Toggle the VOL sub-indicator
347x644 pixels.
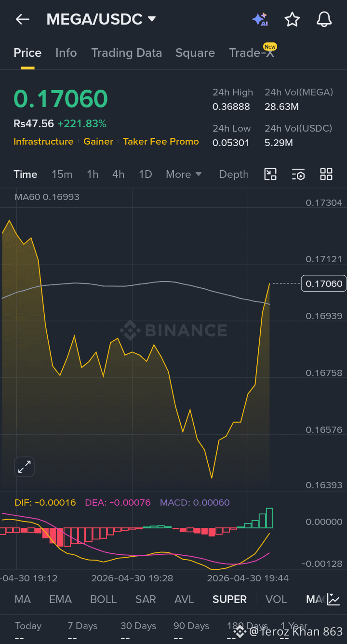coord(276,599)
